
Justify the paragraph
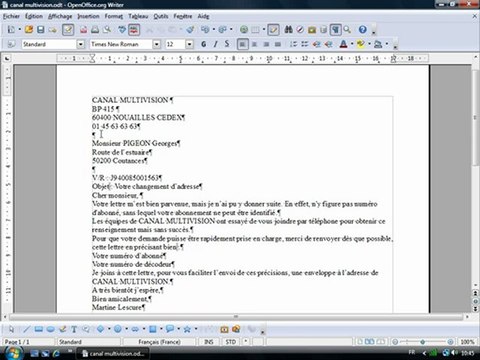278,44
